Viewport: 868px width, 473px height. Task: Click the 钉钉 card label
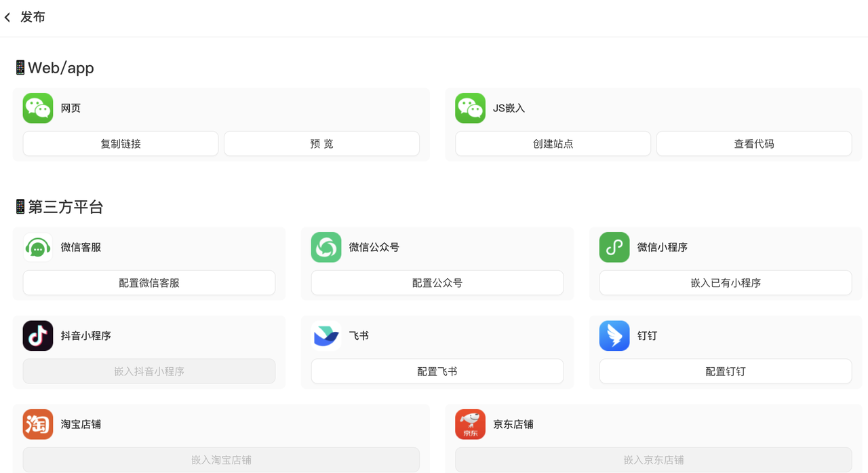click(x=647, y=336)
